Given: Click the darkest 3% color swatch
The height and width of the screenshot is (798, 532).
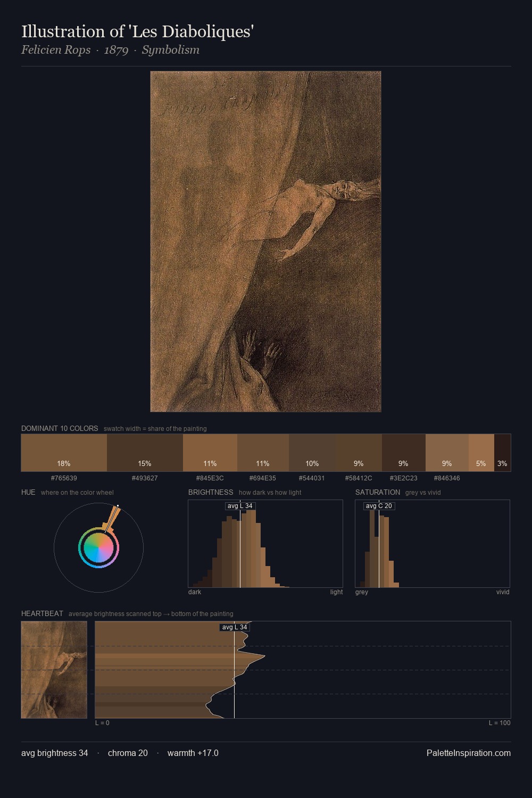Looking at the screenshot, I should coord(502,453).
